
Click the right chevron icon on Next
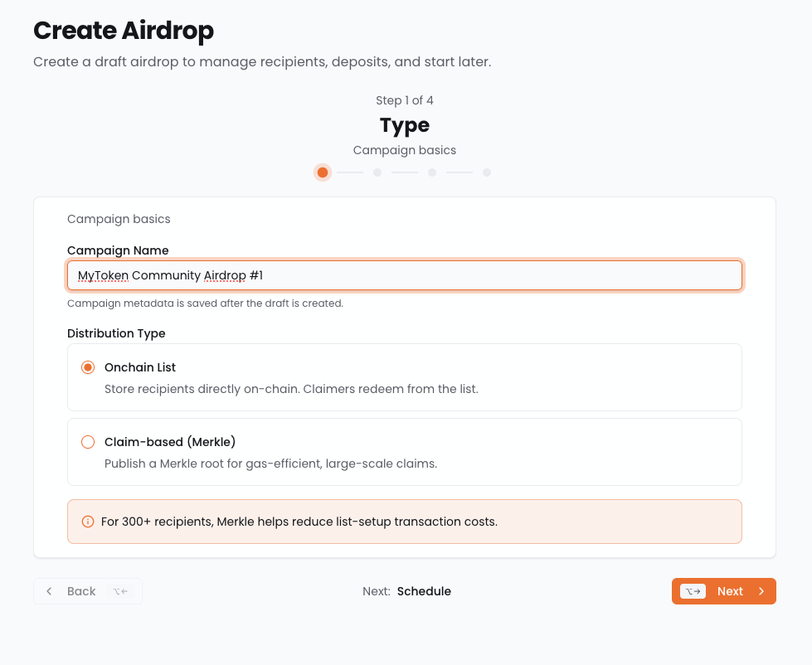coord(761,591)
